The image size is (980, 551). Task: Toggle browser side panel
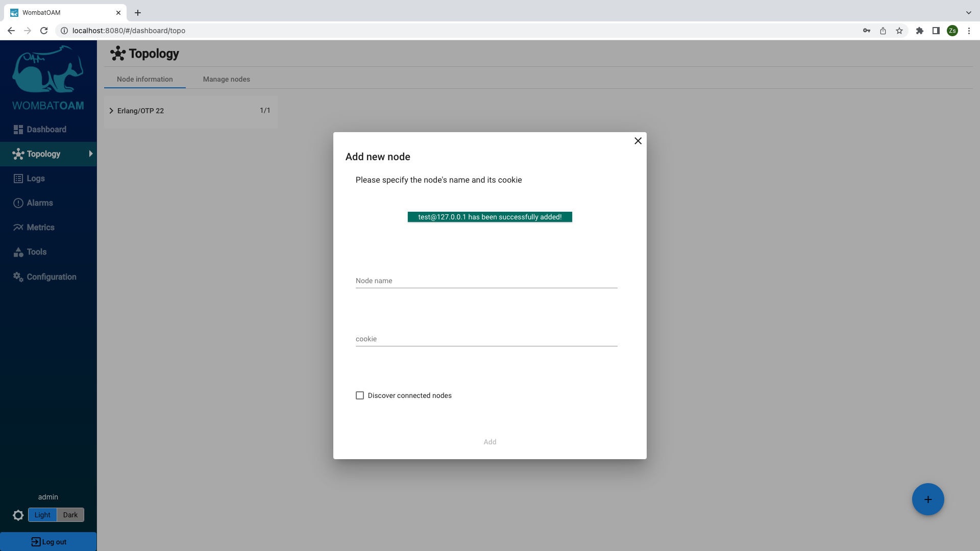[936, 31]
